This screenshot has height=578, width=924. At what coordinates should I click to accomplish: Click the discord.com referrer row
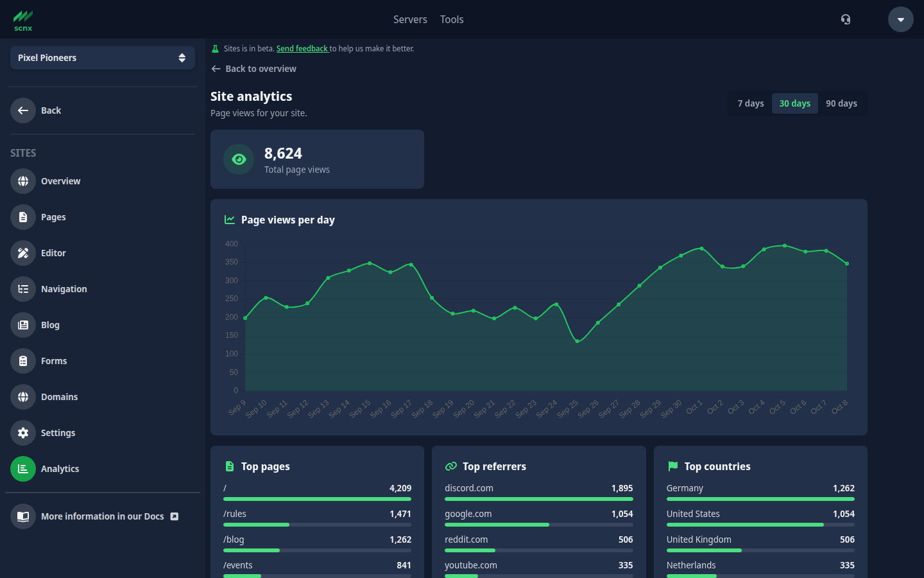pos(539,492)
